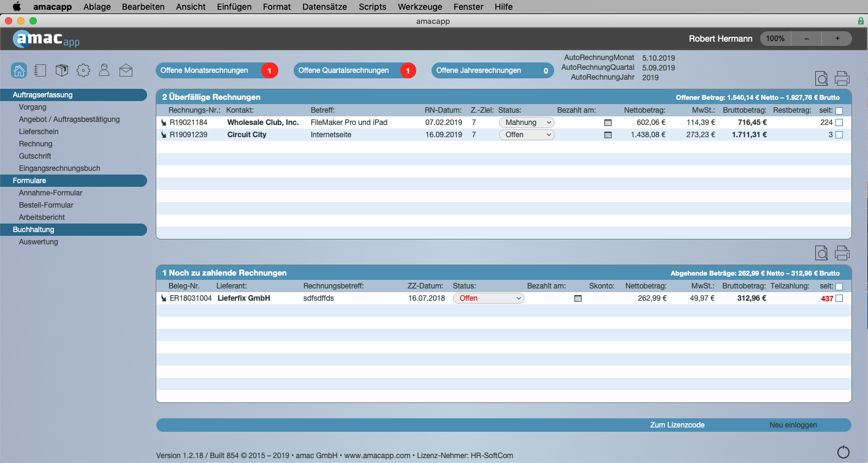Image resolution: width=868 pixels, height=463 pixels.
Task: Decrease zoom with the minus button
Action: pos(807,39)
